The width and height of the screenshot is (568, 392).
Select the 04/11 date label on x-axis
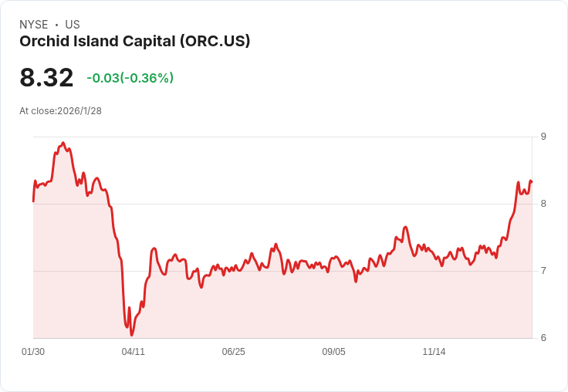(x=133, y=351)
